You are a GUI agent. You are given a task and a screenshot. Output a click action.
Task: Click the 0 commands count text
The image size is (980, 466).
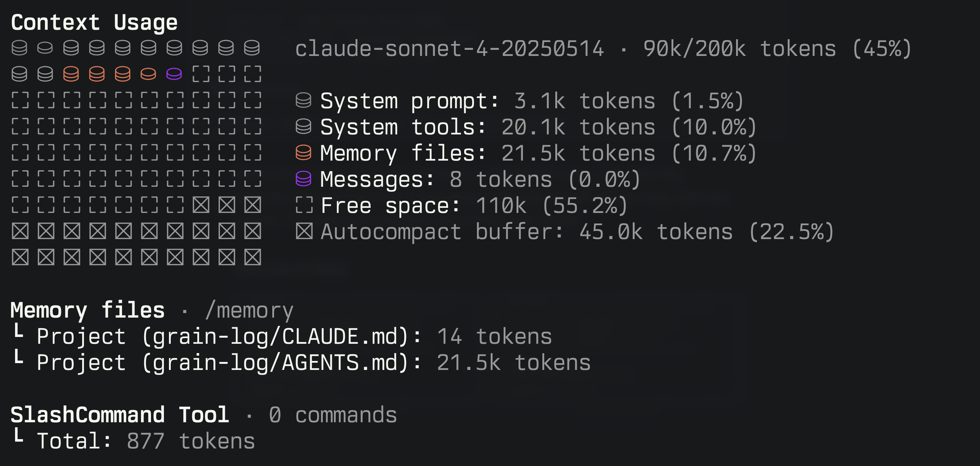[333, 415]
